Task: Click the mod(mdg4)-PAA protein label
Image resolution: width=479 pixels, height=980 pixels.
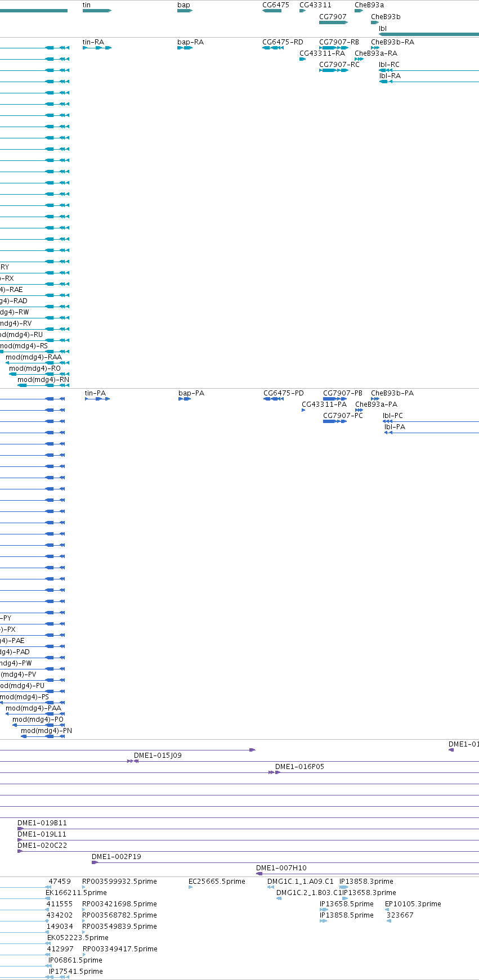Action: pyautogui.click(x=33, y=708)
